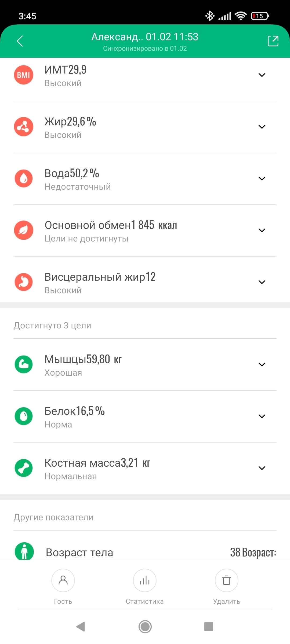
Task: Expand the Жир 29,6% details chevron
Action: click(262, 127)
